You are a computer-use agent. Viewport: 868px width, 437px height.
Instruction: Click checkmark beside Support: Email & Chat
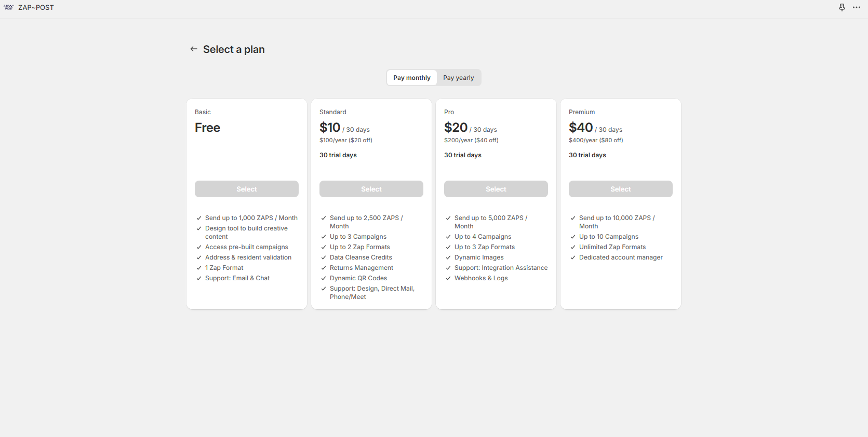199,278
